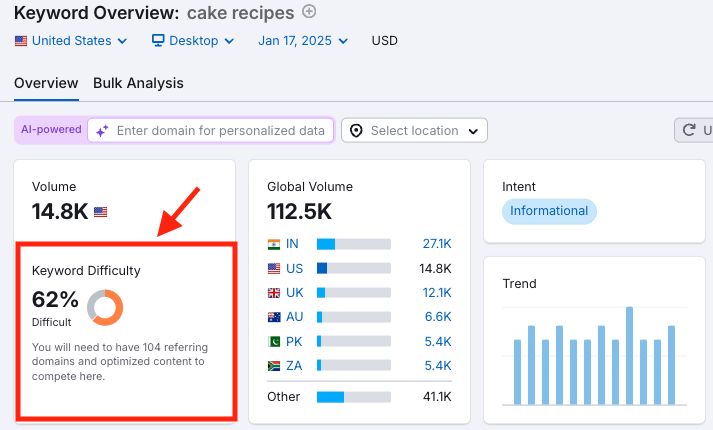Click the India flag icon
The height and width of the screenshot is (430, 713).
274,245
